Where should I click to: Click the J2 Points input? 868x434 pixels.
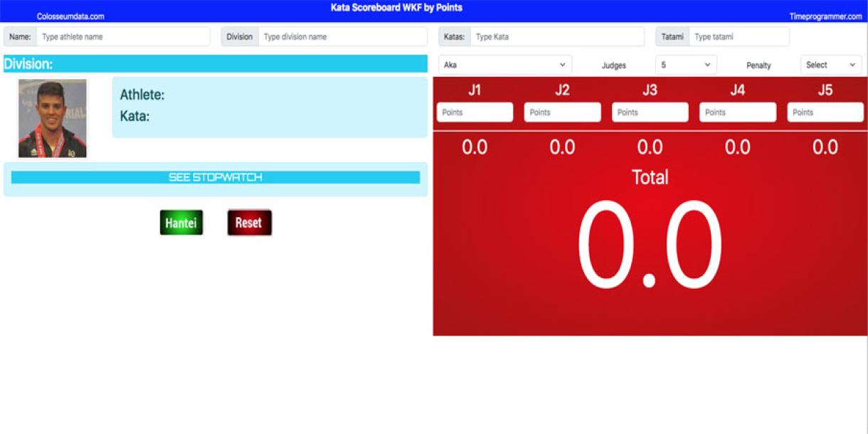(562, 112)
